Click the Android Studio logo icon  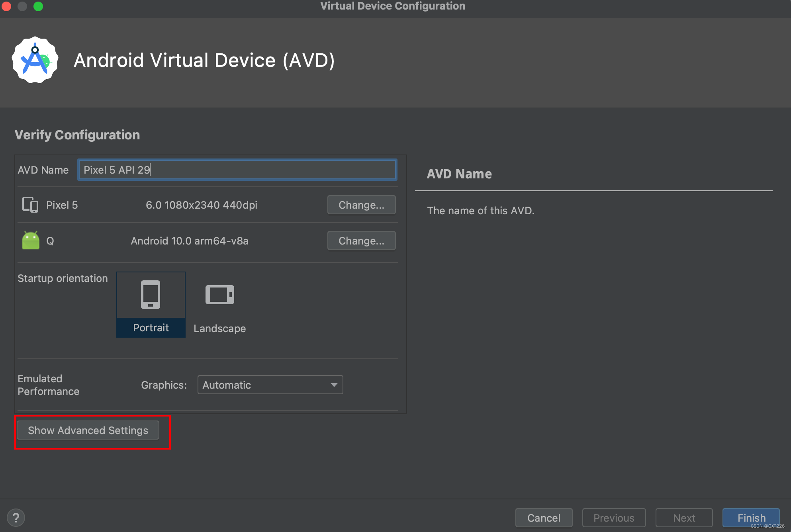pyautogui.click(x=35, y=60)
